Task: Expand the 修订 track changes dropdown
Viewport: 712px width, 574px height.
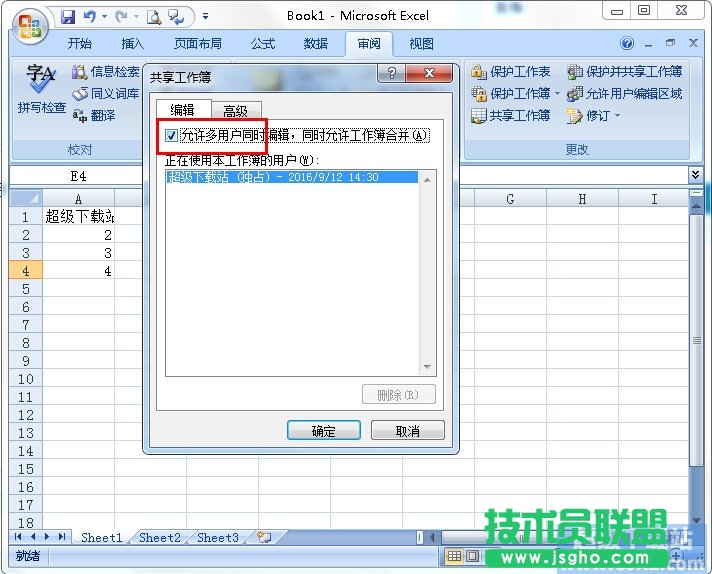Action: [x=618, y=116]
